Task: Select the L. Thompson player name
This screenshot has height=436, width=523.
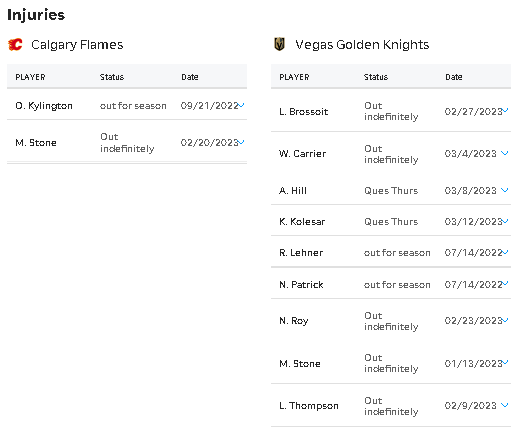Action: point(309,406)
